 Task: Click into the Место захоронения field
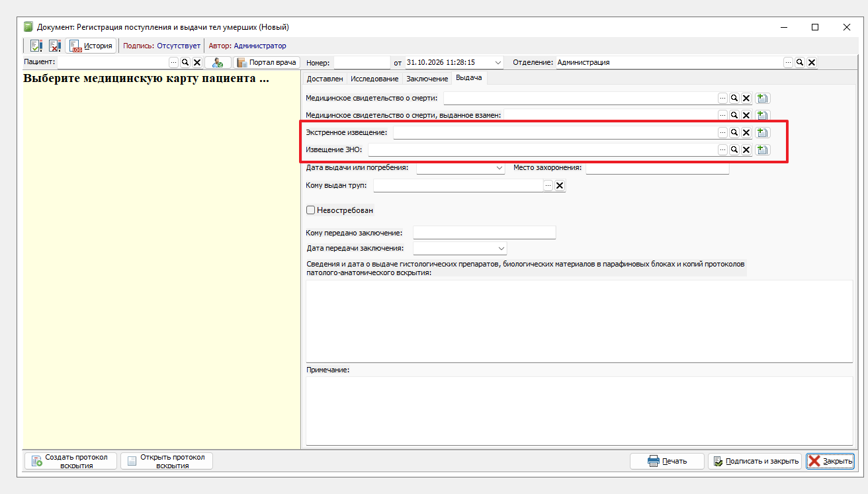point(658,168)
